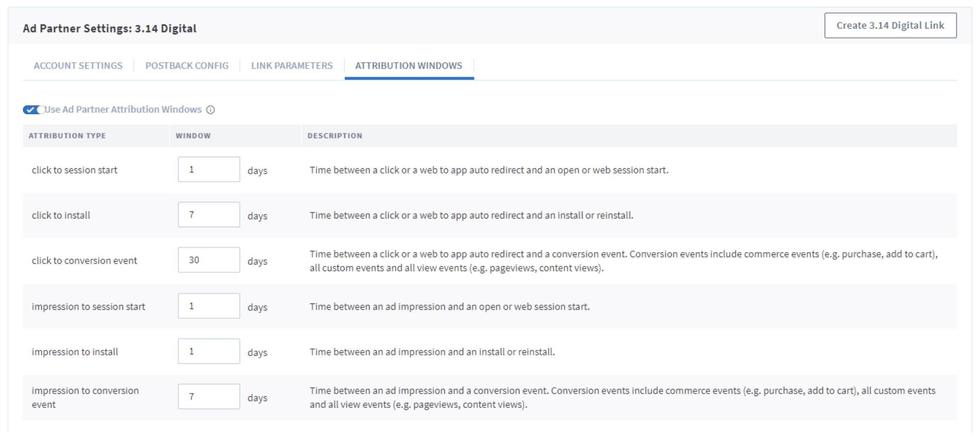Click the Ad Partner Settings heading
The image size is (980, 437).
click(x=109, y=28)
